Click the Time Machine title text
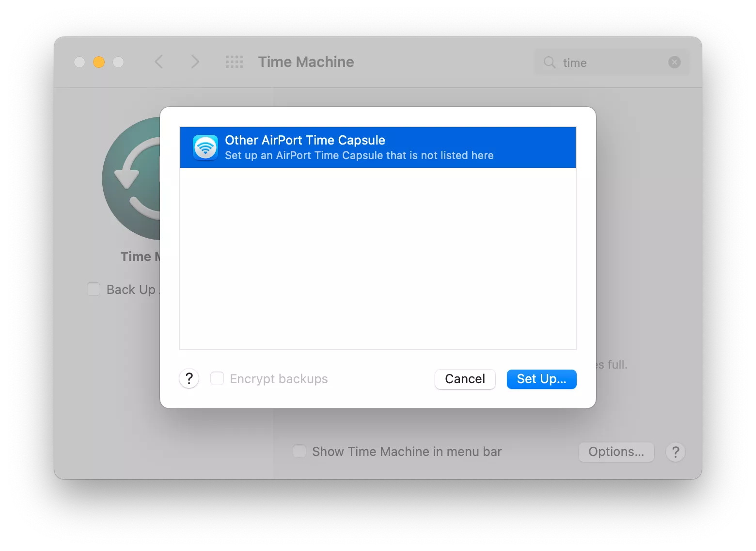 (305, 62)
